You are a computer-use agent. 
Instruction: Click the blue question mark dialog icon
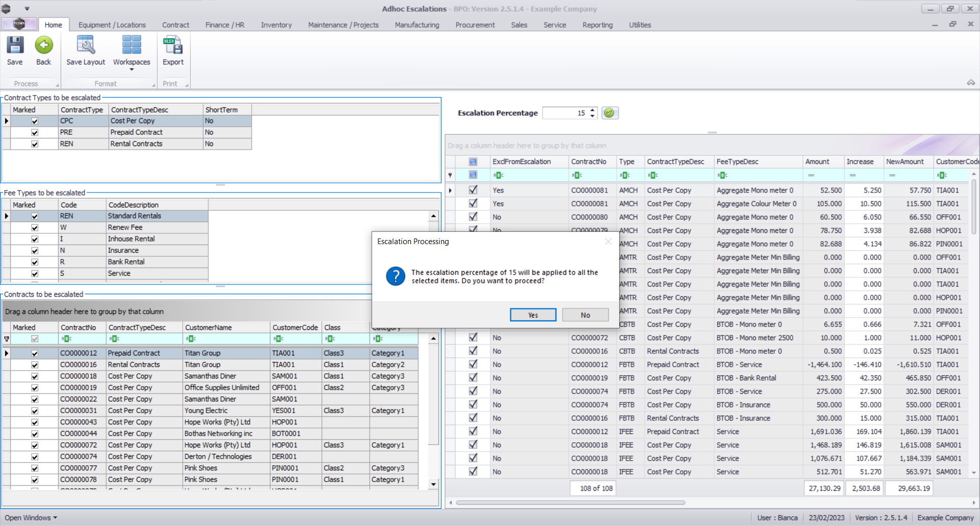[x=396, y=276]
